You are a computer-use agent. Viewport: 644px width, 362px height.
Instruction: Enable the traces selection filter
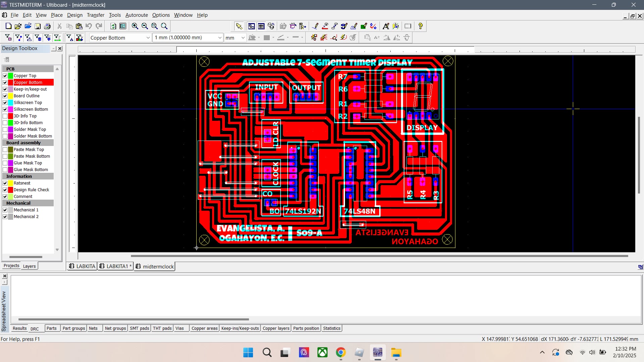click(x=18, y=38)
